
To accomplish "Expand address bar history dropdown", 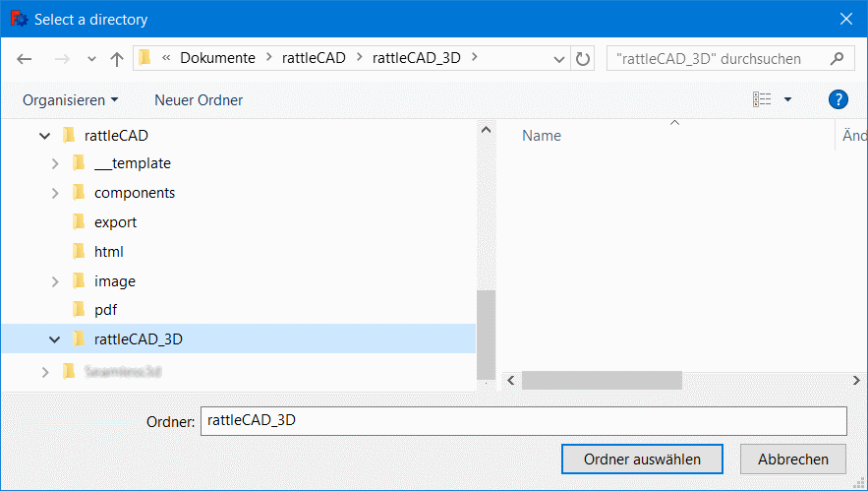I will [x=559, y=59].
